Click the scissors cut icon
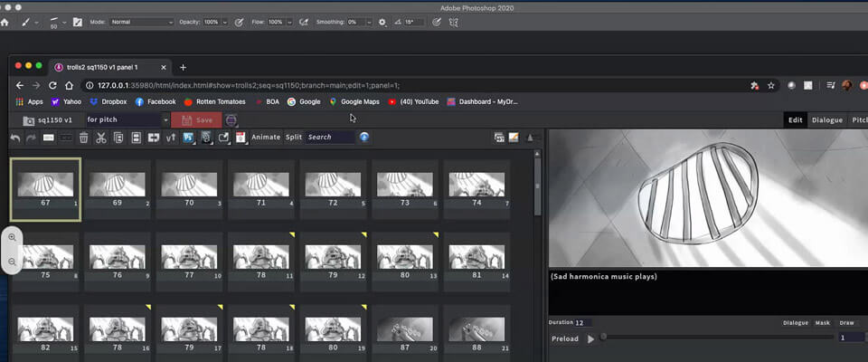The image size is (868, 362). pyautogui.click(x=100, y=138)
